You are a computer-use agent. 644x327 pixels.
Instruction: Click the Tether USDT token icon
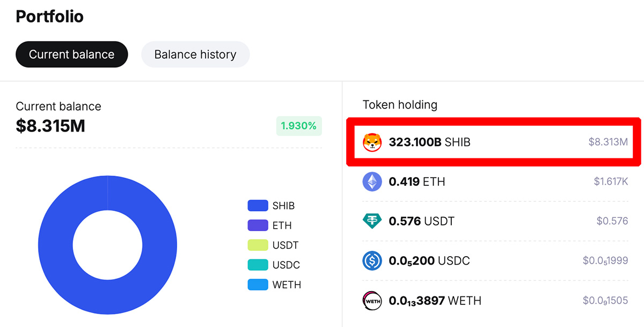(x=372, y=221)
